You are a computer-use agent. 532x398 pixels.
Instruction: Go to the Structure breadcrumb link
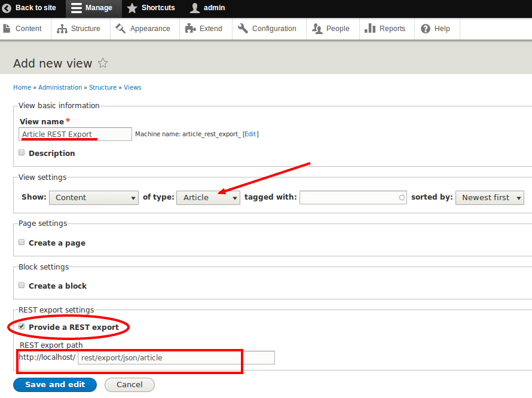tap(103, 87)
